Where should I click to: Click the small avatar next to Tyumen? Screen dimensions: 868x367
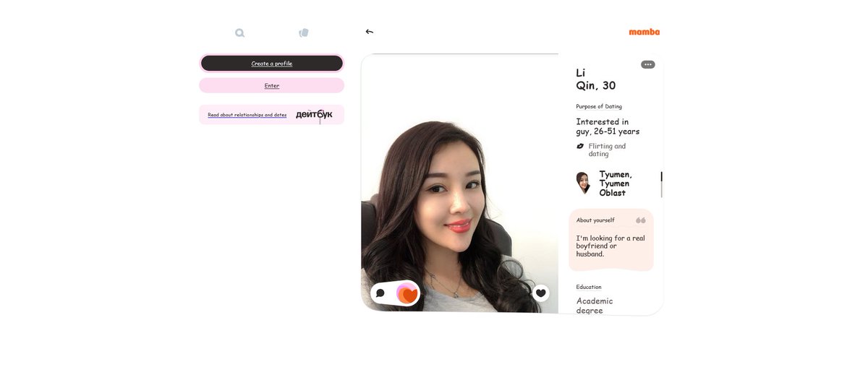tap(583, 183)
